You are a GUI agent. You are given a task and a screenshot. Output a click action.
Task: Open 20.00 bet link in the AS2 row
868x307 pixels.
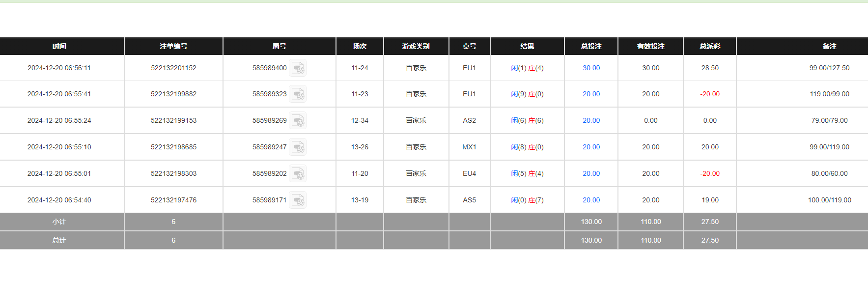[x=591, y=120]
